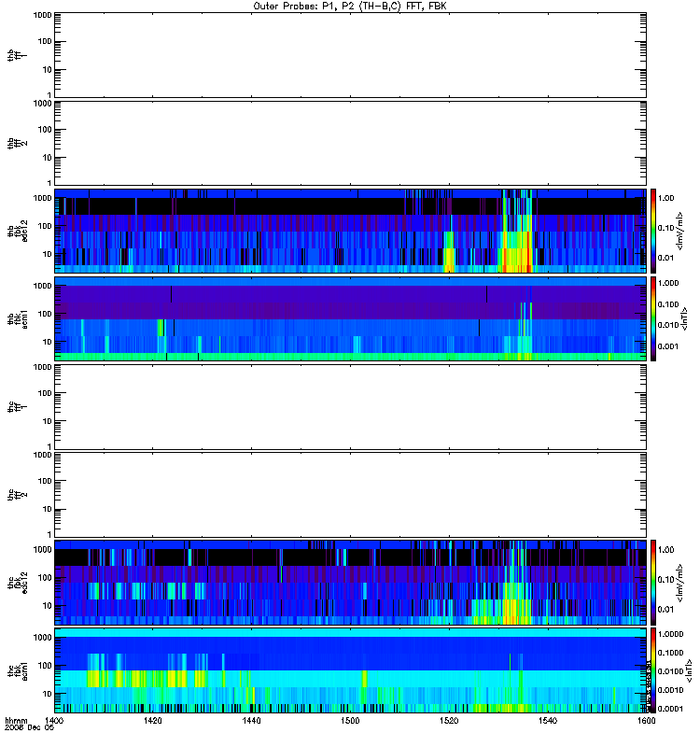Image resolution: width=700 pixels, height=747 pixels.
Task: Select the thb fbk scm1 spectrogram panel
Action: pyautogui.click(x=351, y=318)
